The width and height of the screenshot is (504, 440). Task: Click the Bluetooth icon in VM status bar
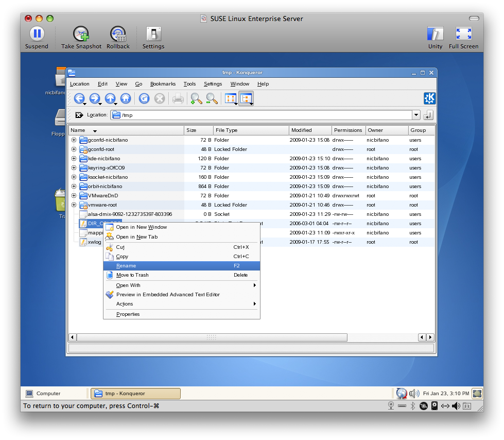pos(413,406)
